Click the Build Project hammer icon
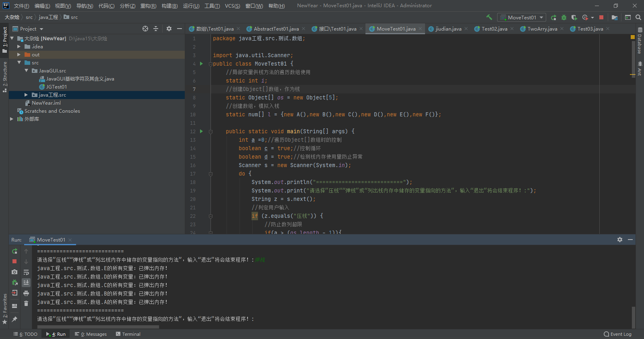 tap(489, 17)
